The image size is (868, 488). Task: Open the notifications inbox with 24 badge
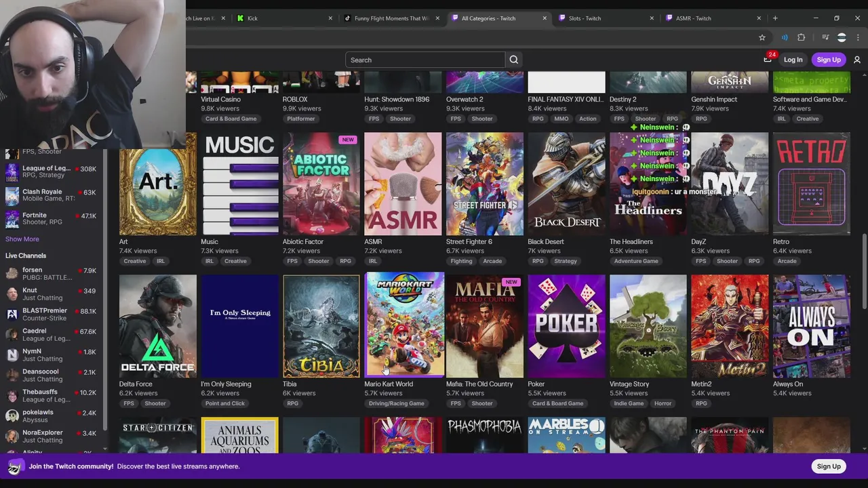pos(768,60)
